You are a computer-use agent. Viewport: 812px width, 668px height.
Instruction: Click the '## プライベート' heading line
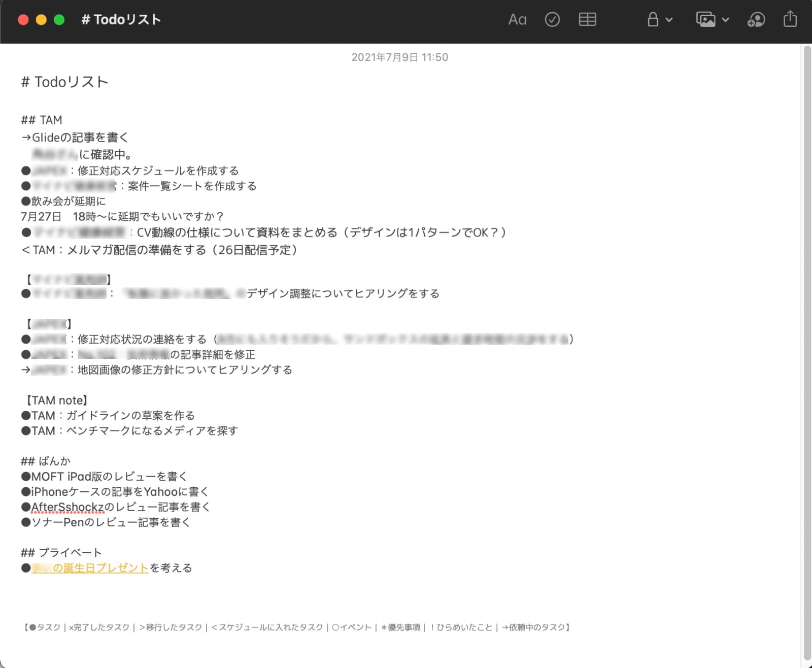tap(61, 553)
